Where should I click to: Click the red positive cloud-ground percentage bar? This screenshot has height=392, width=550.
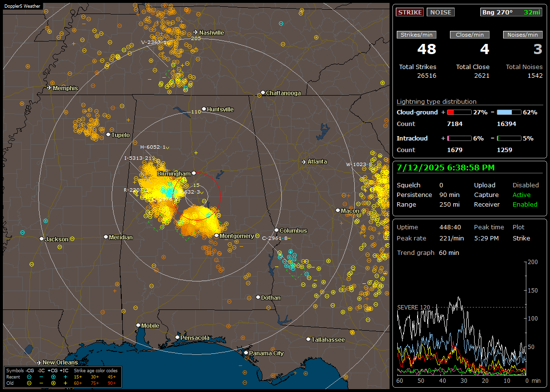(x=460, y=112)
